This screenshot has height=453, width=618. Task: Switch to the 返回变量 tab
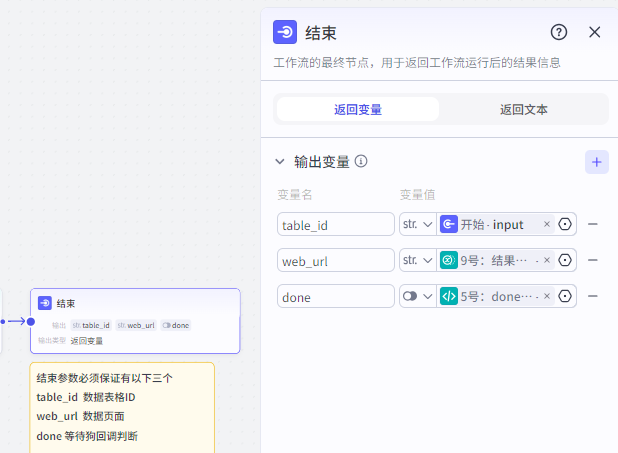point(358,109)
